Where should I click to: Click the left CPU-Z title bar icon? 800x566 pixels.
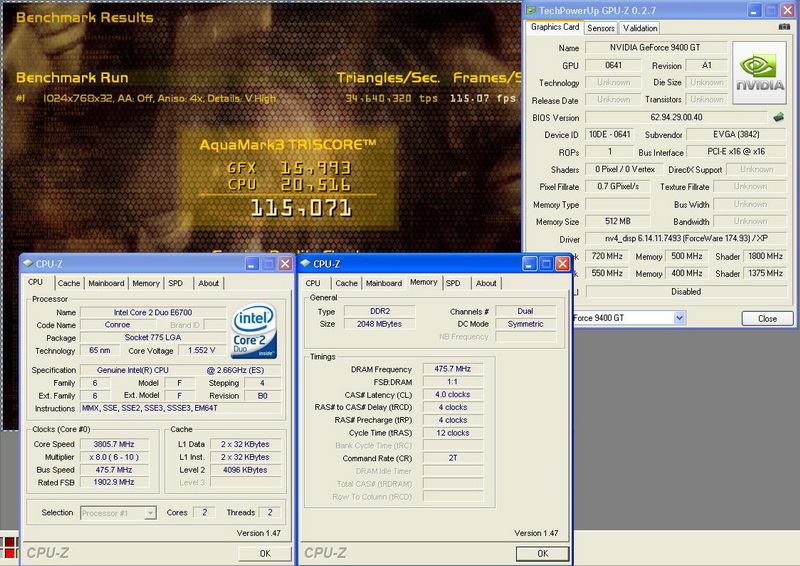coord(28,264)
